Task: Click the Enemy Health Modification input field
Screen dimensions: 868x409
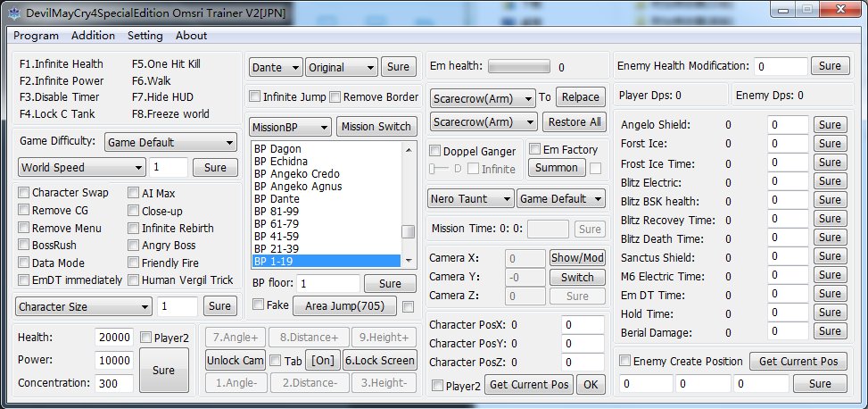Action: (x=781, y=66)
